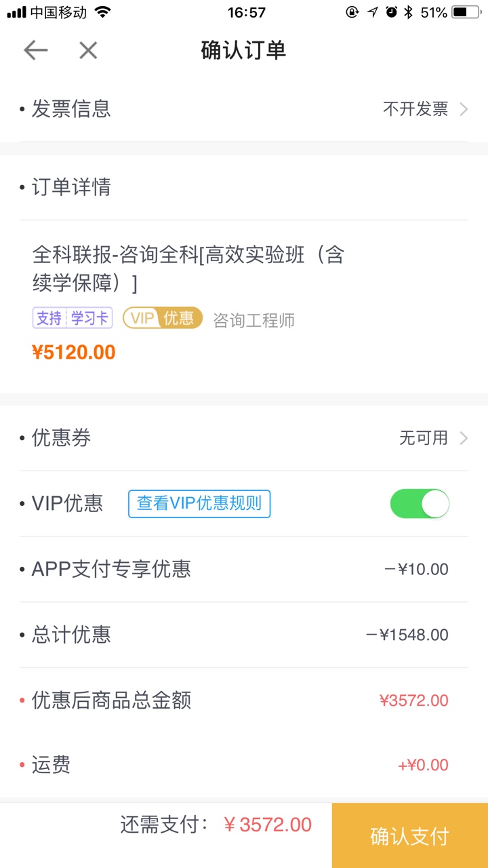Open 查看VIP优惠规则 link
Screen dimensions: 488x868
(x=199, y=503)
